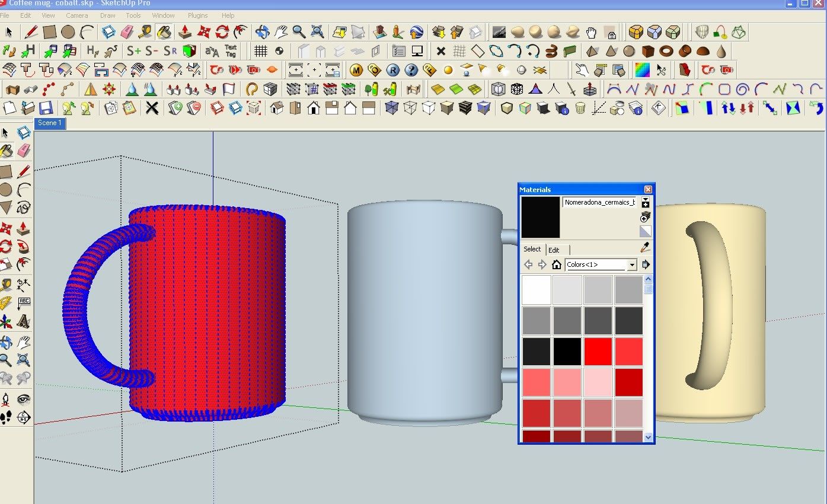Select the teardrop shape icon

click(x=721, y=51)
